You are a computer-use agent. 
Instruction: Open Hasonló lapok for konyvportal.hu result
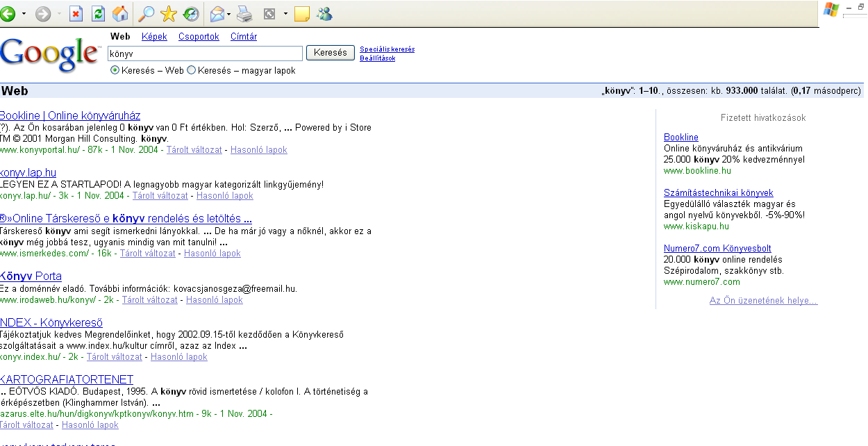258,149
